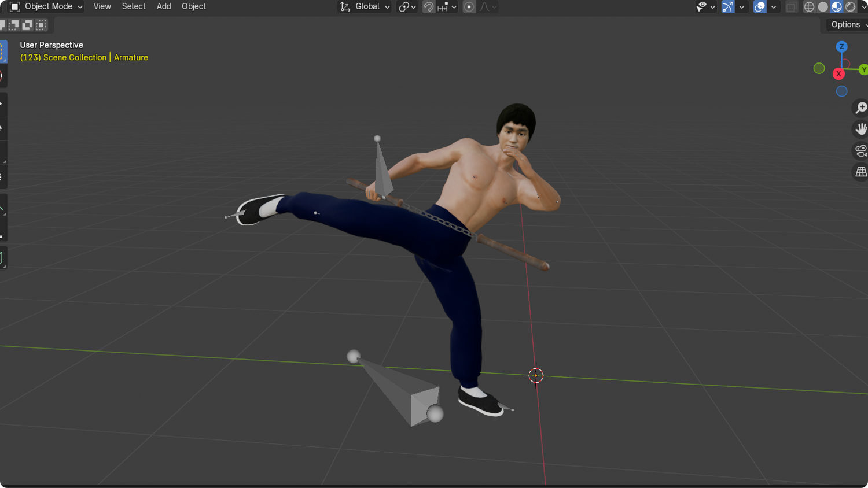Choose the Subtract selection mode icon
Image resolution: width=868 pixels, height=488 pixels.
coord(13,25)
